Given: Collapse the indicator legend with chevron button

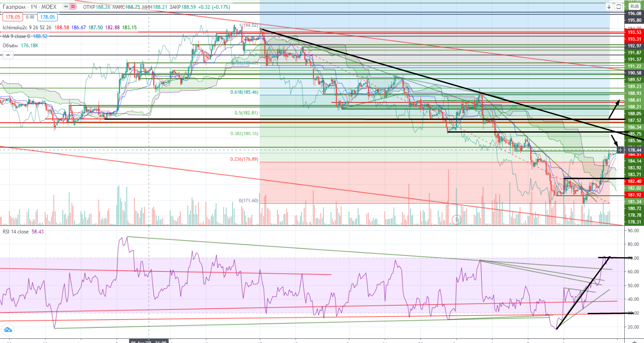Looking at the screenshot, I should 8,55.
